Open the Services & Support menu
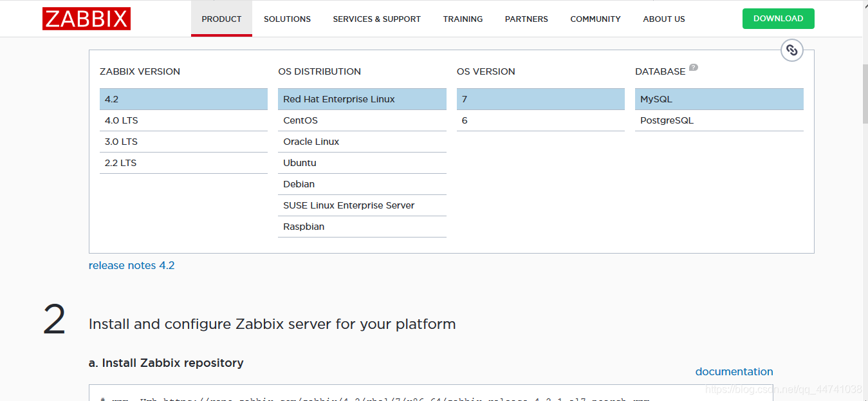 pos(376,19)
